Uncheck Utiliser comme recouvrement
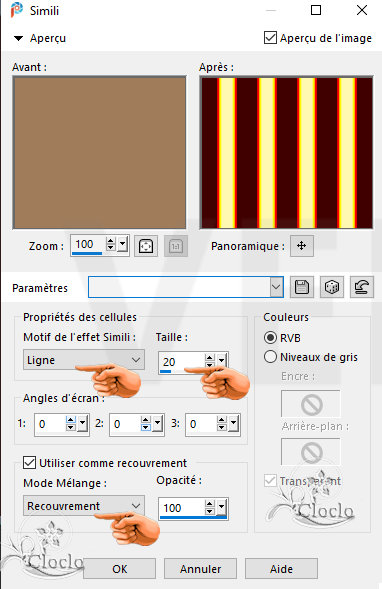 [x=30, y=462]
